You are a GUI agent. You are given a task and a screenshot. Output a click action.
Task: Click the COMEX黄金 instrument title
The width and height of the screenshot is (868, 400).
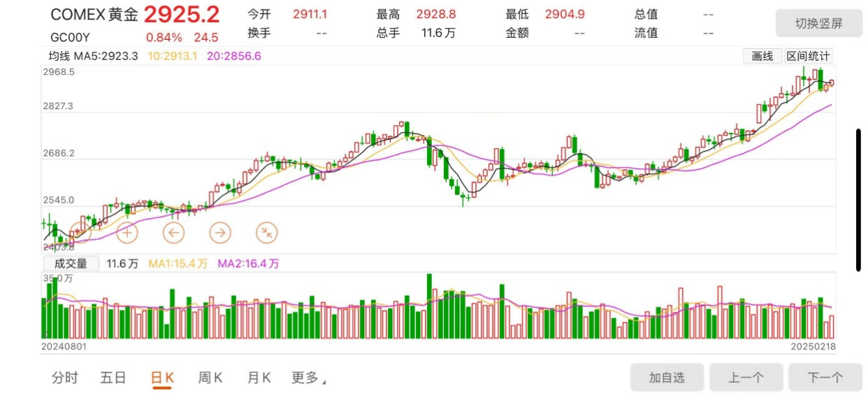[94, 15]
